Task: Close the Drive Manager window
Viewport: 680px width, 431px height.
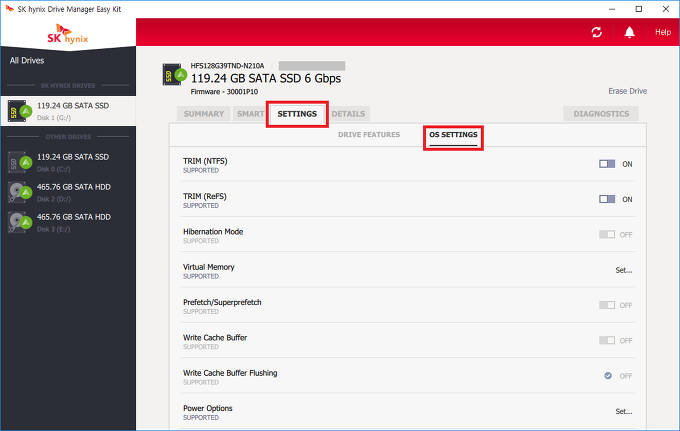Action: pyautogui.click(x=666, y=9)
